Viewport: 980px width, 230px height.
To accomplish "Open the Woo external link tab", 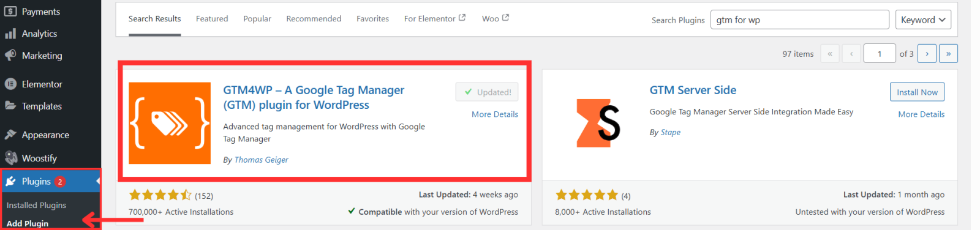I will (496, 18).
